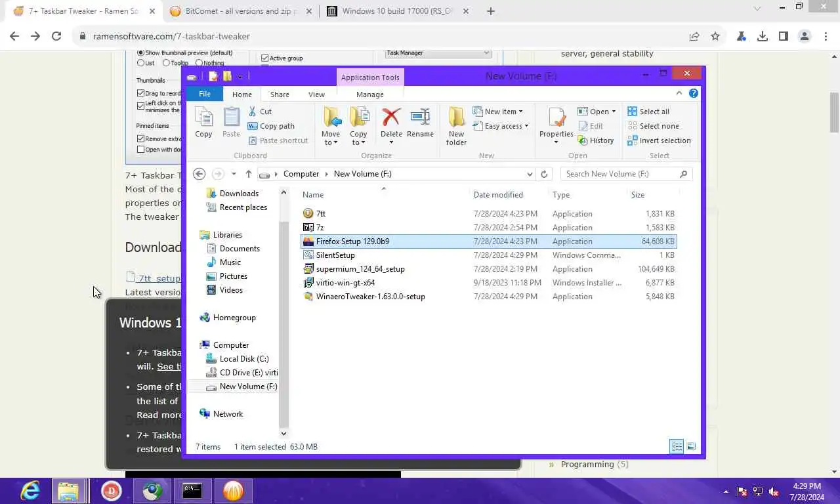The image size is (840, 504).
Task: Open Chrome downloads icon in toolbar
Action: (763, 36)
